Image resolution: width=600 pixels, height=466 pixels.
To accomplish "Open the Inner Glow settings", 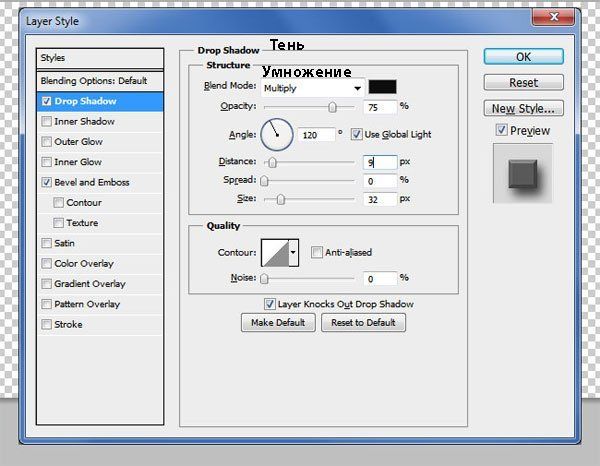I will coord(78,162).
